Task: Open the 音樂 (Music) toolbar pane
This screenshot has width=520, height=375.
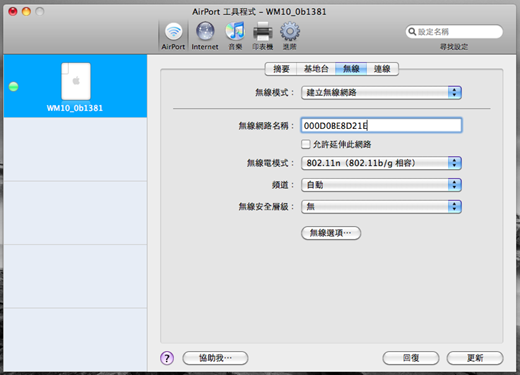Action: (235, 36)
